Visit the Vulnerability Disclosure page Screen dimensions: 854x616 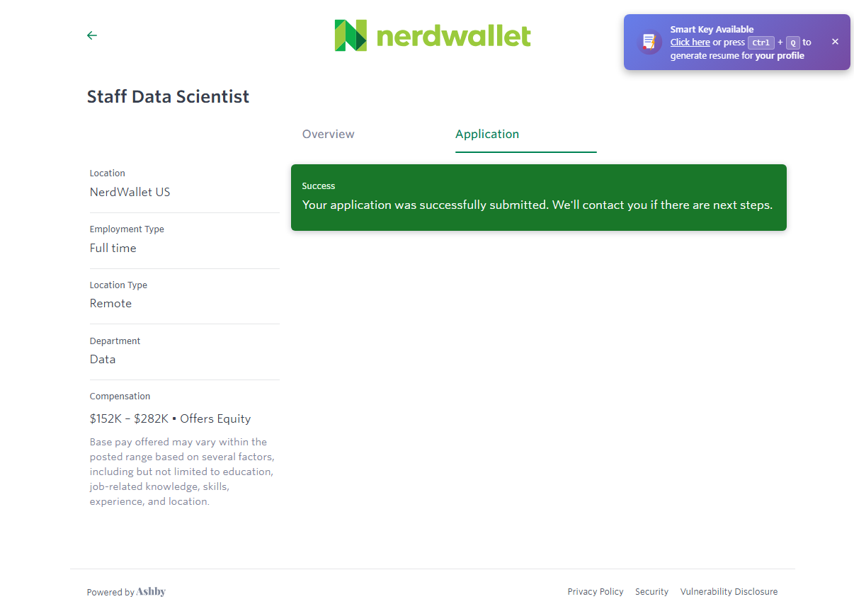click(x=729, y=592)
